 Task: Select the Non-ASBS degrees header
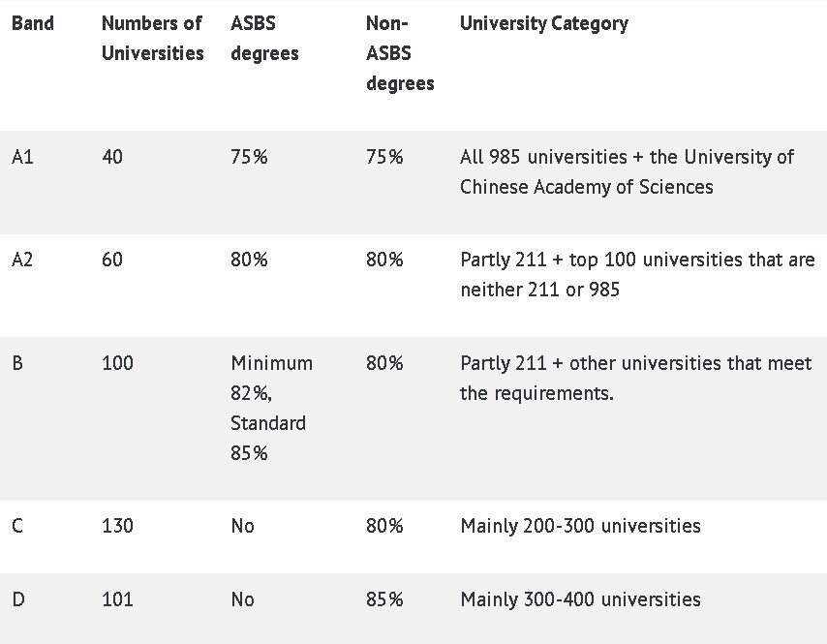(x=400, y=53)
